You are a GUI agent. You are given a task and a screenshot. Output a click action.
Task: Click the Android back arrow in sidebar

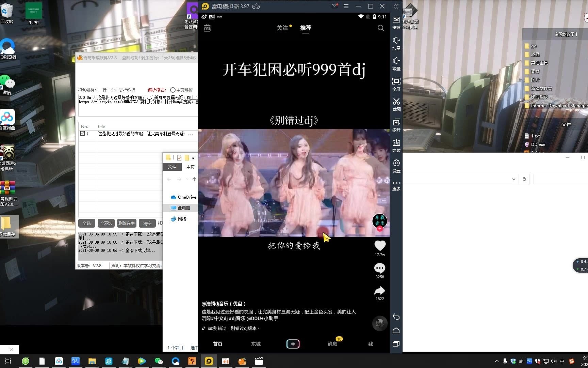pos(396,317)
